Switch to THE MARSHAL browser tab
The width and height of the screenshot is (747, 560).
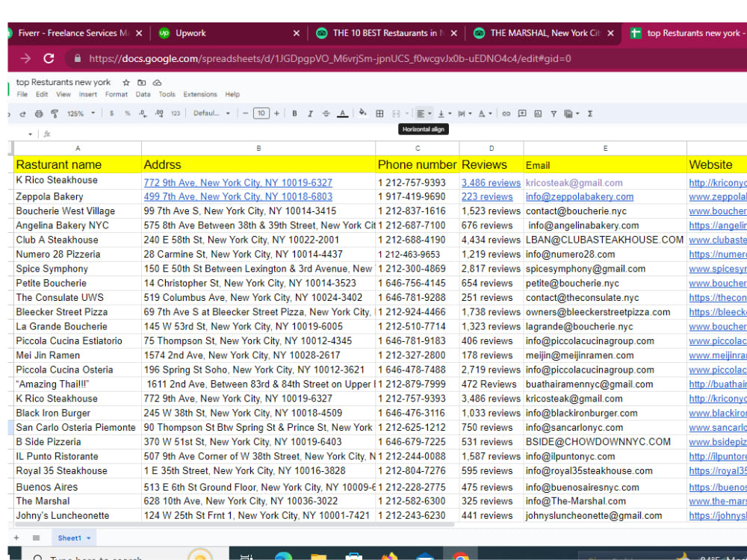[x=543, y=33]
